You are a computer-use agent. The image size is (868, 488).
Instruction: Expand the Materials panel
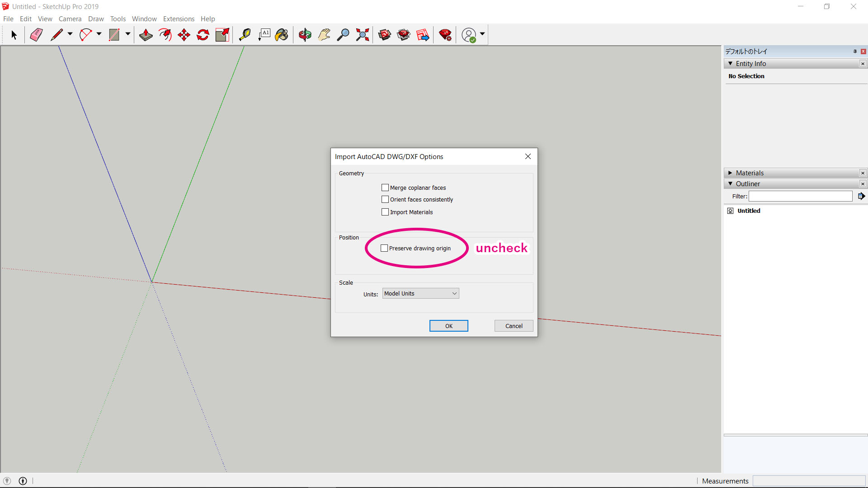(x=730, y=173)
